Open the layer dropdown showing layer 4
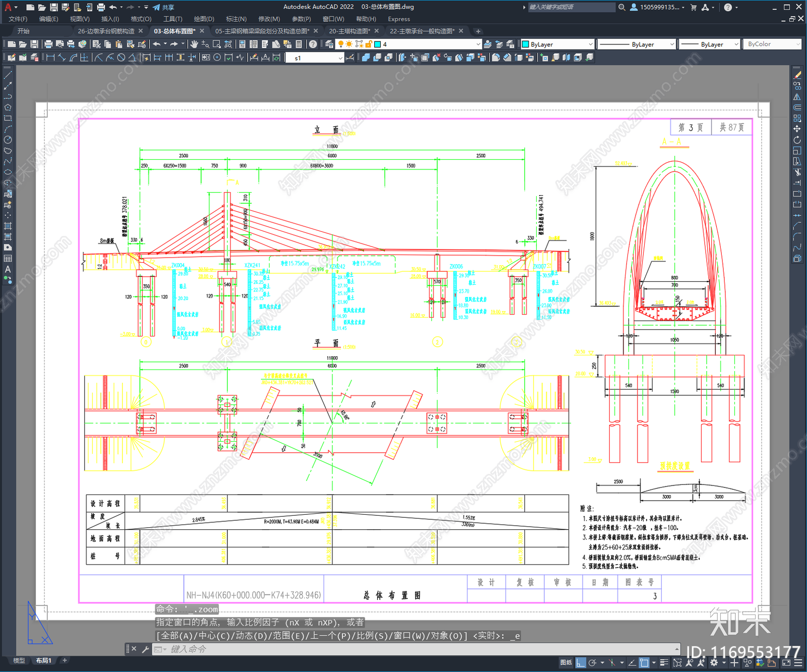Screen dimensions: 807x672 409,44
